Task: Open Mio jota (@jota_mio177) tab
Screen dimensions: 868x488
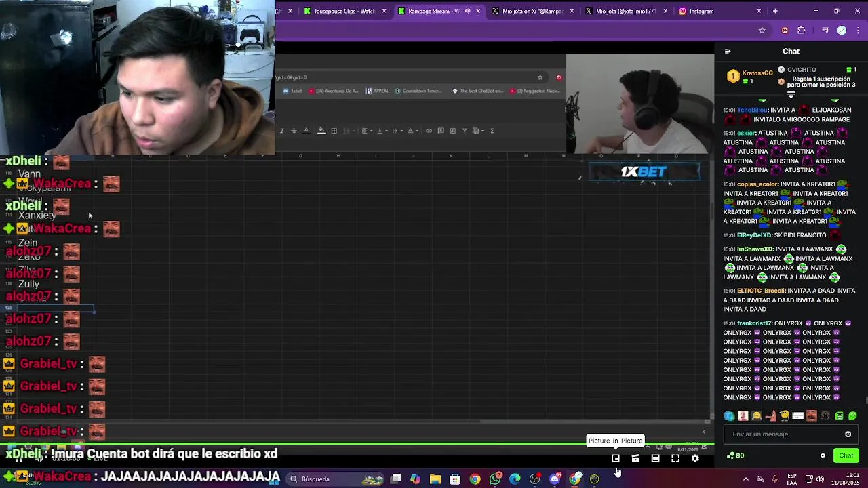Action: (x=626, y=11)
